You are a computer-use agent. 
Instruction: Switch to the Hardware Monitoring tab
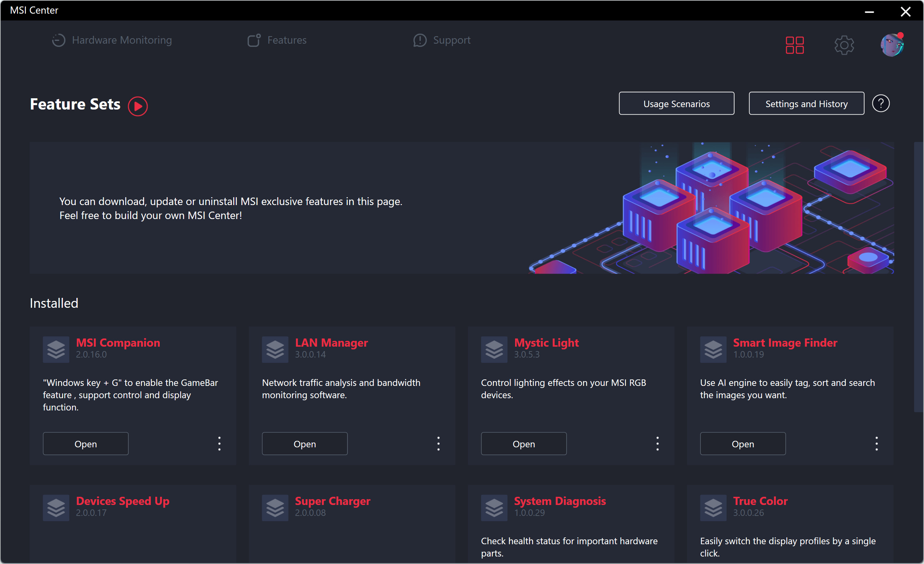[x=112, y=40]
